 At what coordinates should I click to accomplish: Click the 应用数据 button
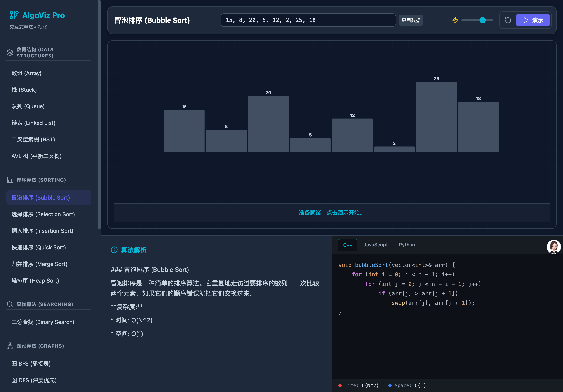(411, 20)
